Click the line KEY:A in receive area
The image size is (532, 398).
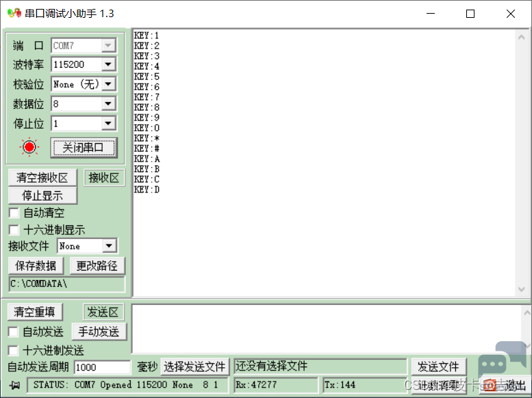click(x=147, y=159)
